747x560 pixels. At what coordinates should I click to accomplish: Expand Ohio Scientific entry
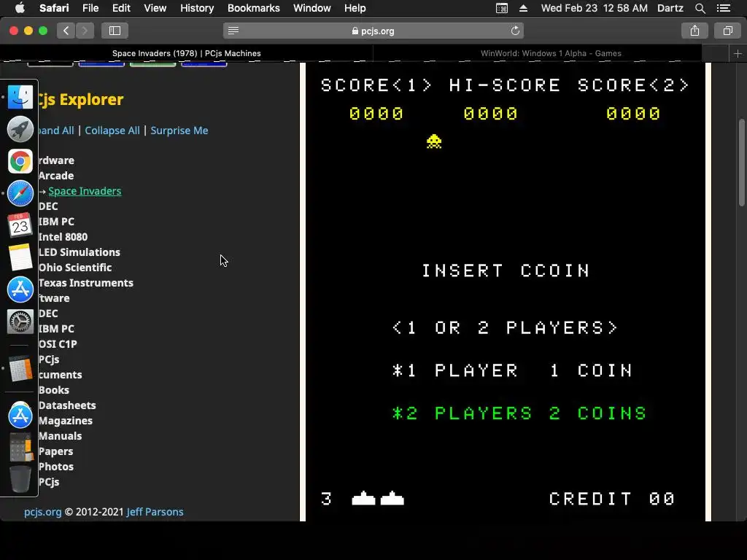click(75, 268)
